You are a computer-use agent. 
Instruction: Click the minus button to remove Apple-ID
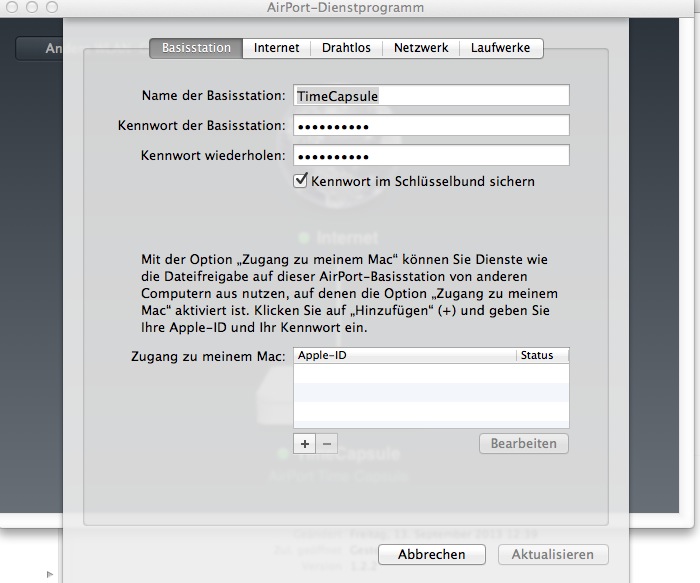pyautogui.click(x=327, y=444)
